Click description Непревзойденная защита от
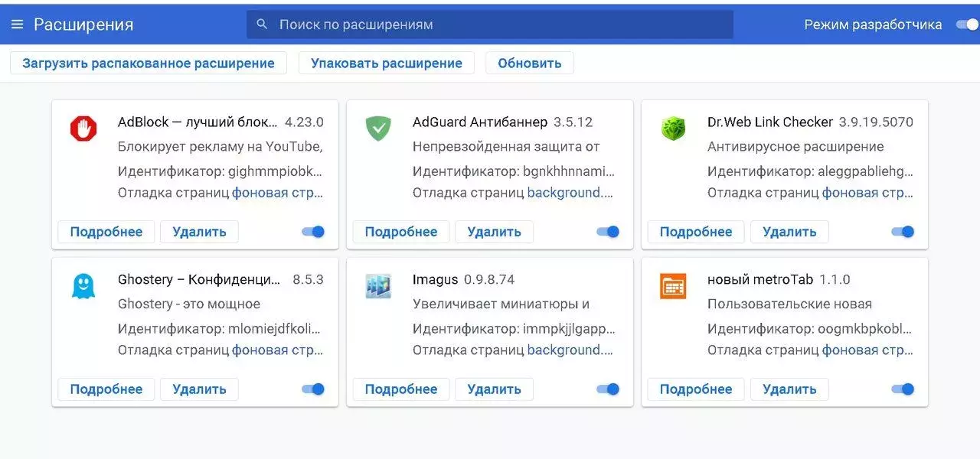 506,147
